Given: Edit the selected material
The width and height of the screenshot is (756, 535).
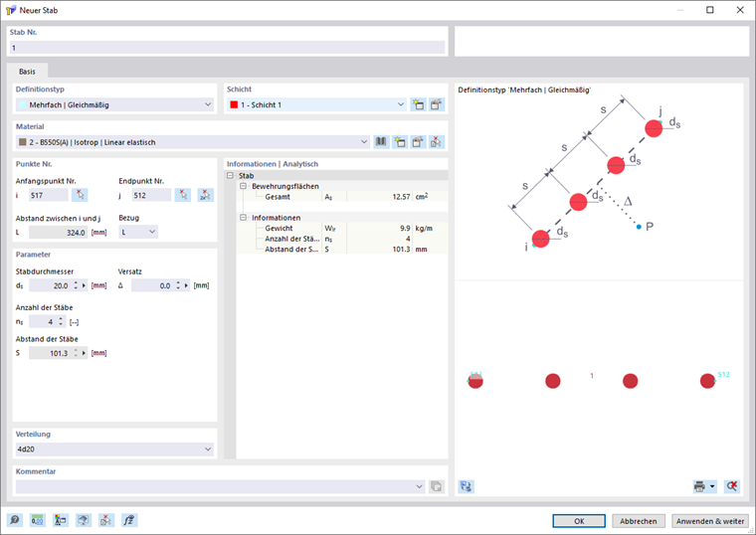Looking at the screenshot, I should pyautogui.click(x=418, y=142).
